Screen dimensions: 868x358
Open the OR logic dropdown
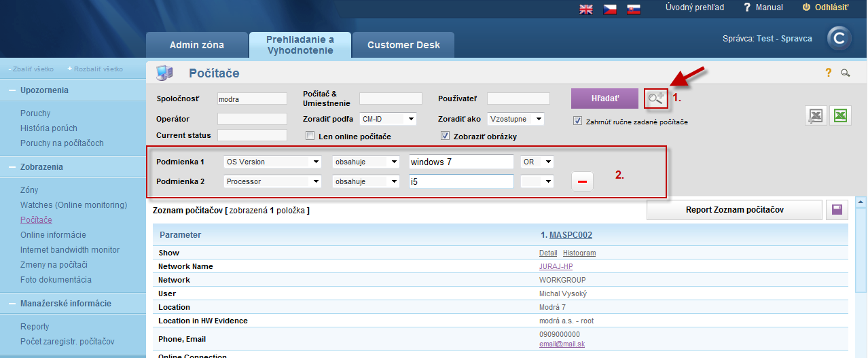tap(537, 162)
